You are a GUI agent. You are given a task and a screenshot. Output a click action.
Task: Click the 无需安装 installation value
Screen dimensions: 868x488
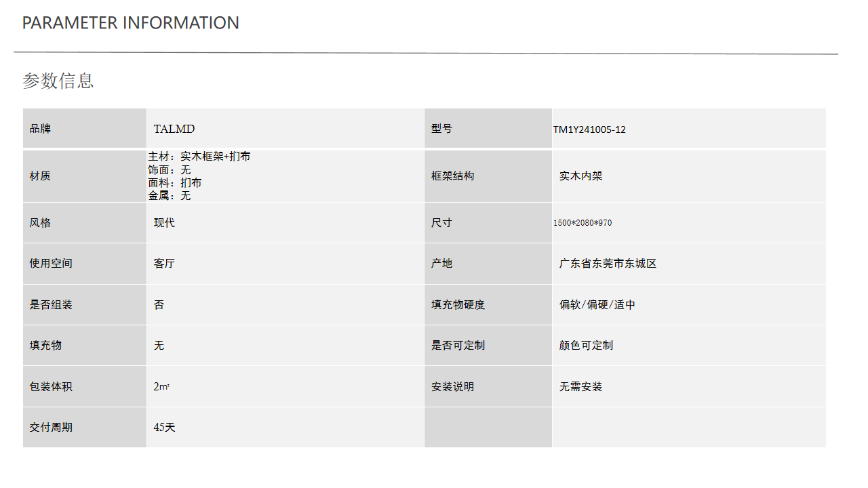(x=580, y=387)
